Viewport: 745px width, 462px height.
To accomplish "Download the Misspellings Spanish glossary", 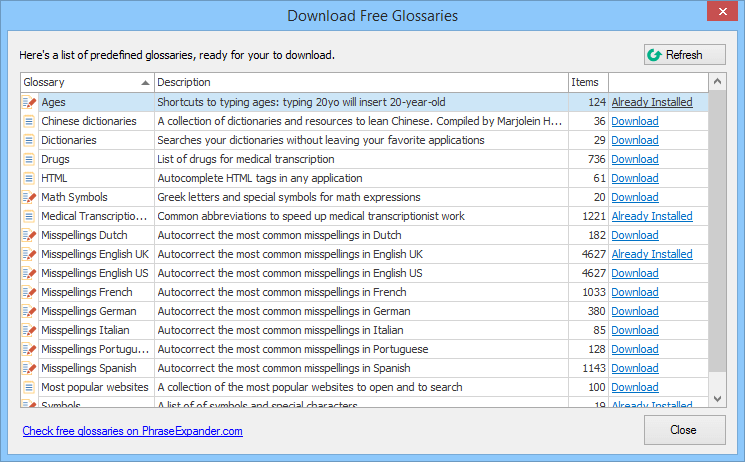I will [635, 368].
